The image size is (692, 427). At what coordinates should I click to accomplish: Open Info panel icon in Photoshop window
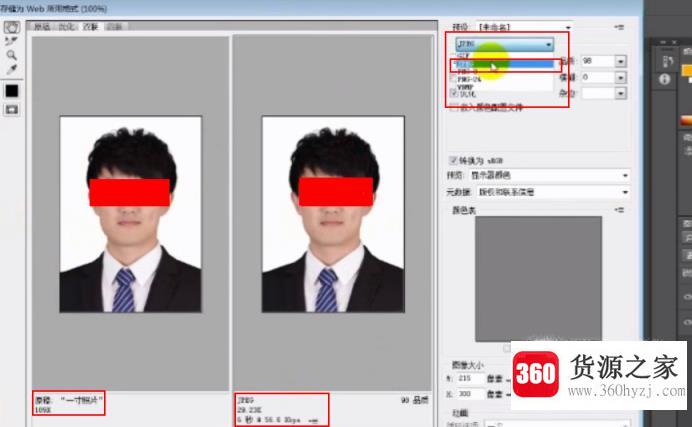(665, 79)
